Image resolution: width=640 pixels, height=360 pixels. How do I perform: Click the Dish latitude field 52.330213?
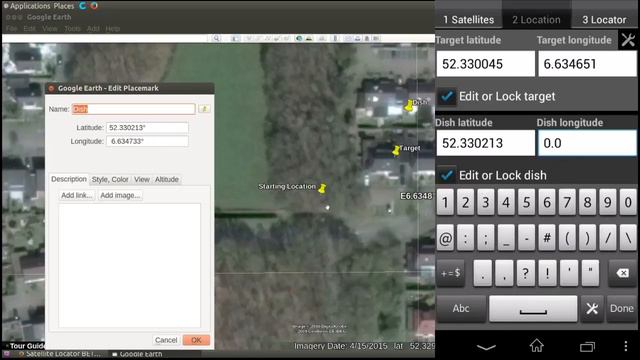point(486,143)
